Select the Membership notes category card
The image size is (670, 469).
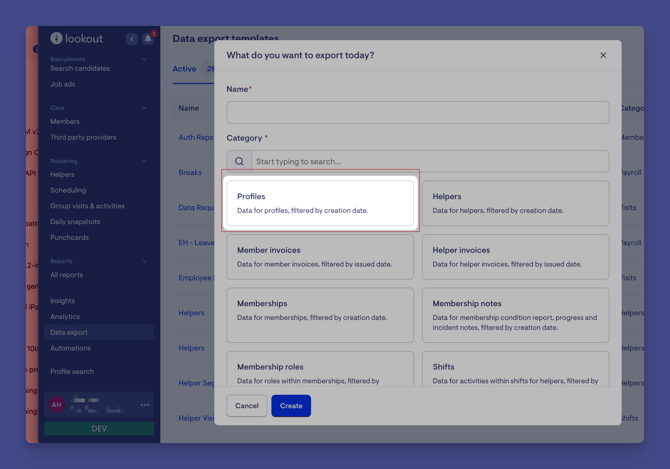coord(515,315)
